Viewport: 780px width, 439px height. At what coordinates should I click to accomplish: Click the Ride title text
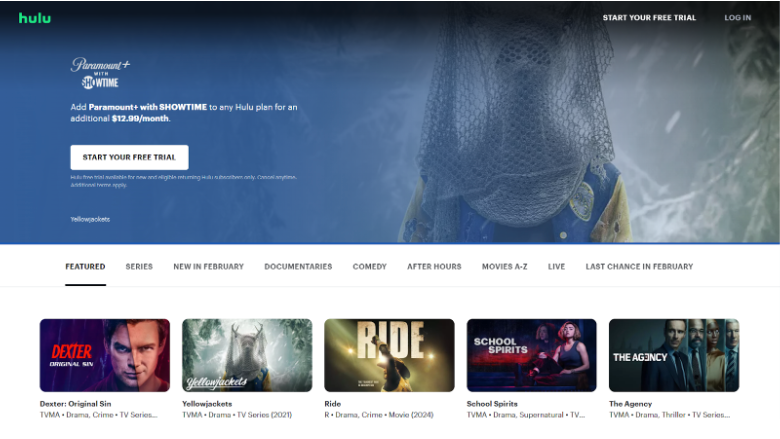point(332,404)
